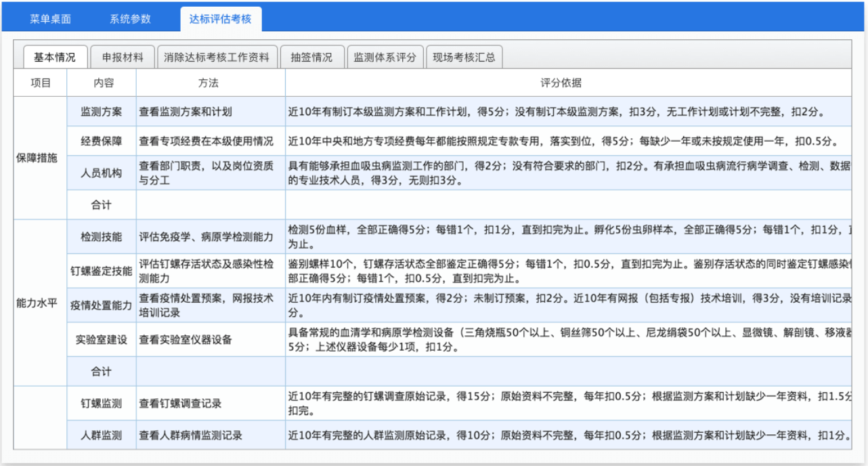Open the 基本情况 sub-tab
Viewport: 868px width, 466px height.
click(x=55, y=58)
